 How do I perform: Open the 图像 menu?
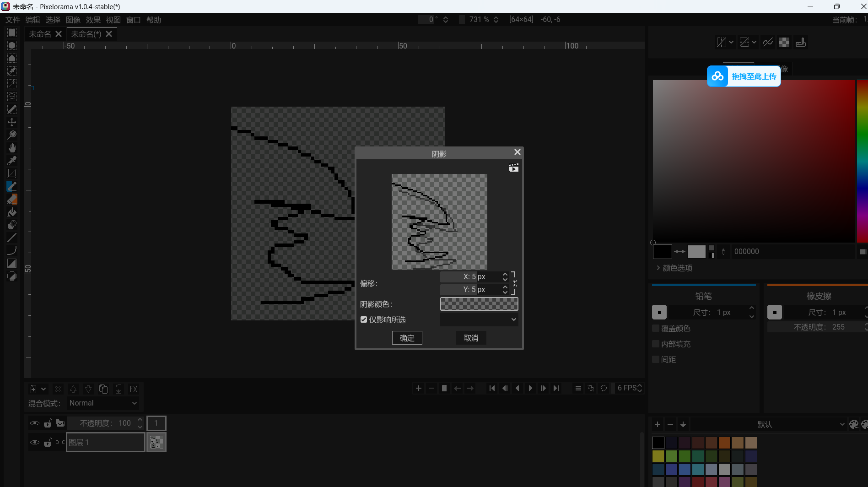point(73,20)
